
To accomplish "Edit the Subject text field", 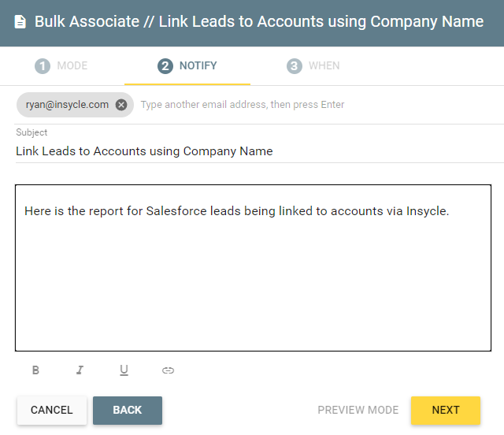I will [x=259, y=151].
